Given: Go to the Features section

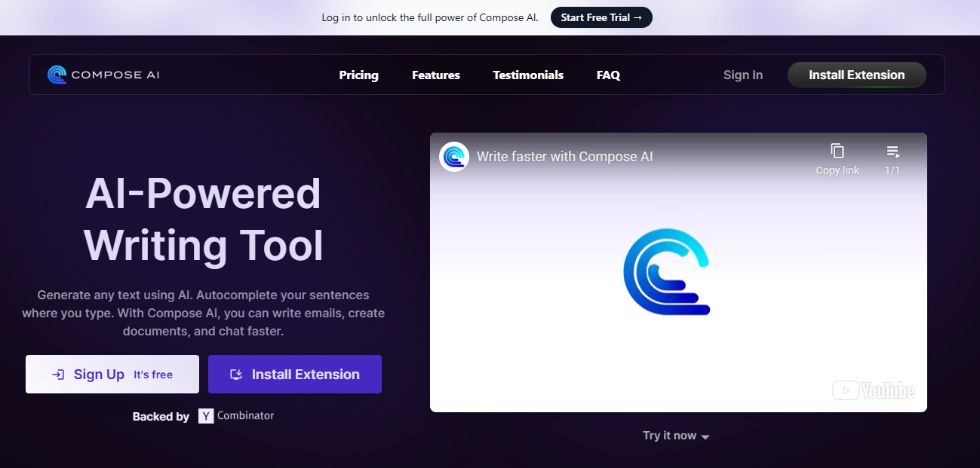Looking at the screenshot, I should 436,75.
